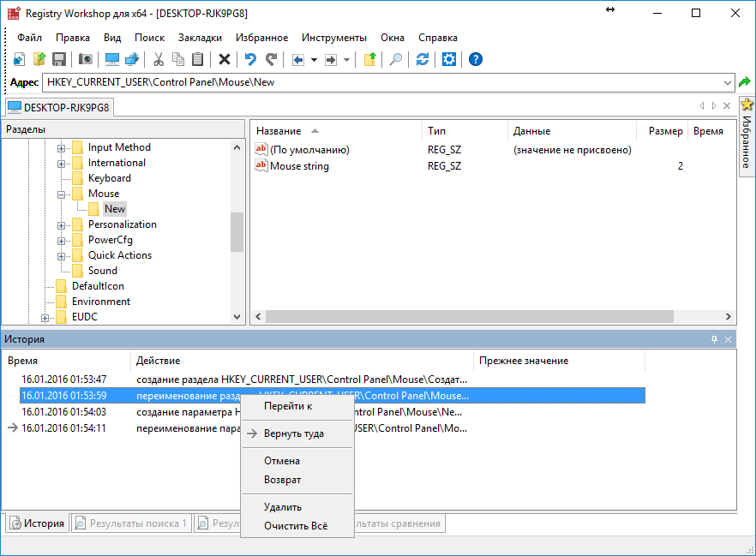Click the navigate Forward arrow icon
The height and width of the screenshot is (556, 756).
point(331,60)
